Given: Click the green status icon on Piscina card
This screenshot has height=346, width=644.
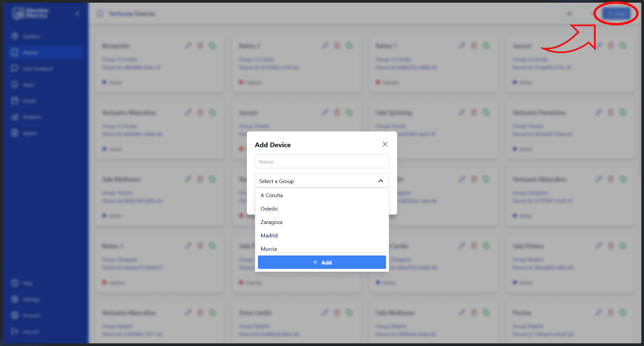Looking at the screenshot, I should point(623,312).
